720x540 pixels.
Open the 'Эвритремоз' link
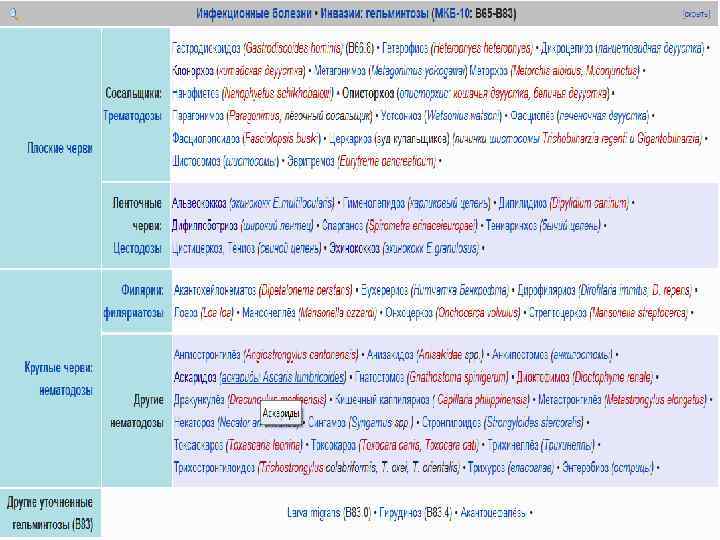tap(311, 161)
